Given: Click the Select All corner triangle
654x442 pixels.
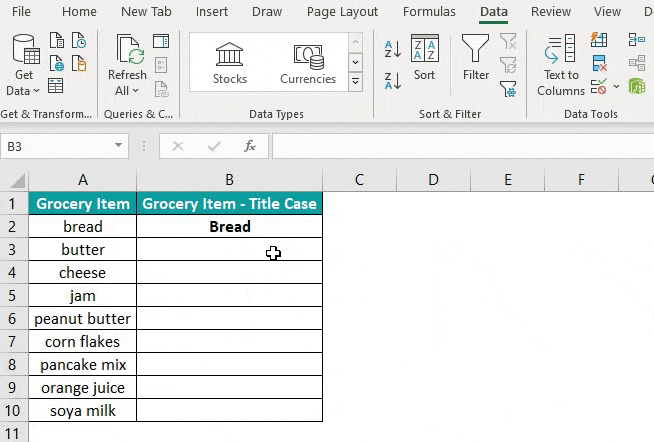Looking at the screenshot, I should click(17, 181).
